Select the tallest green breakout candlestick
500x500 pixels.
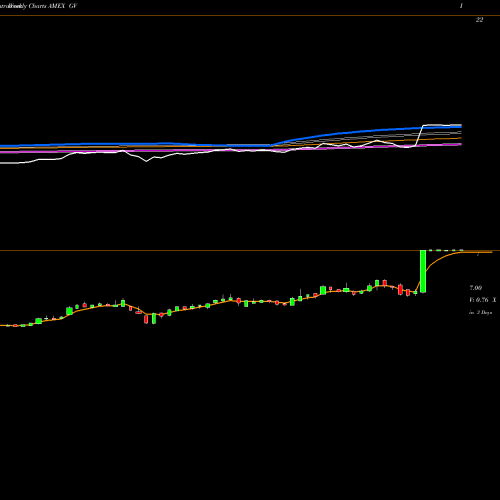pos(423,271)
